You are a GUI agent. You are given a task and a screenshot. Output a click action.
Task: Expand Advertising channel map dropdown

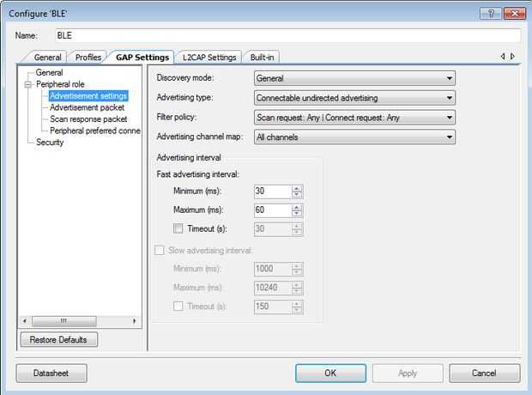[x=354, y=137]
